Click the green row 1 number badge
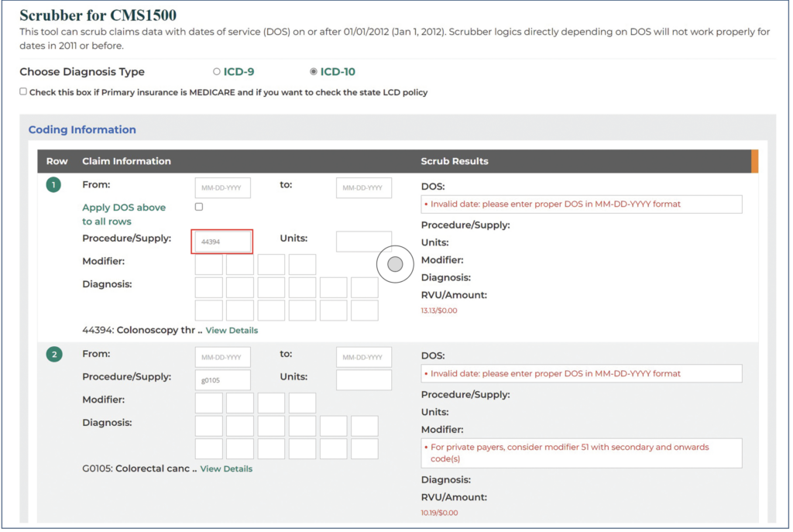 [52, 184]
